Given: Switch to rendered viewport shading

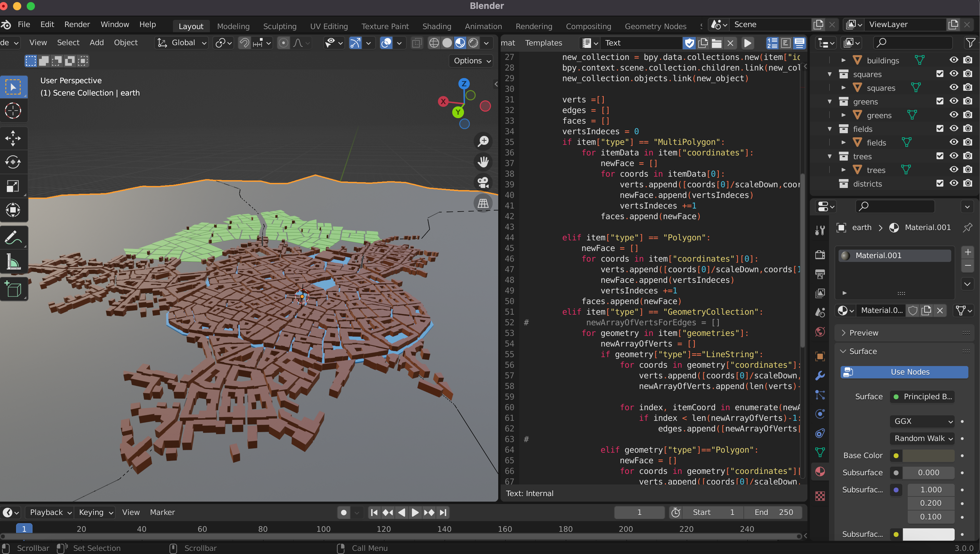Looking at the screenshot, I should [473, 43].
